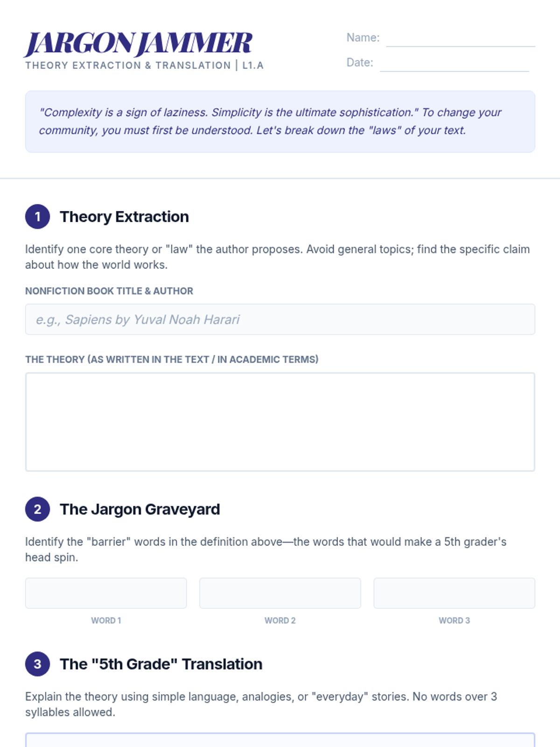
Task: Click the Theory Extraction heading
Action: [124, 217]
